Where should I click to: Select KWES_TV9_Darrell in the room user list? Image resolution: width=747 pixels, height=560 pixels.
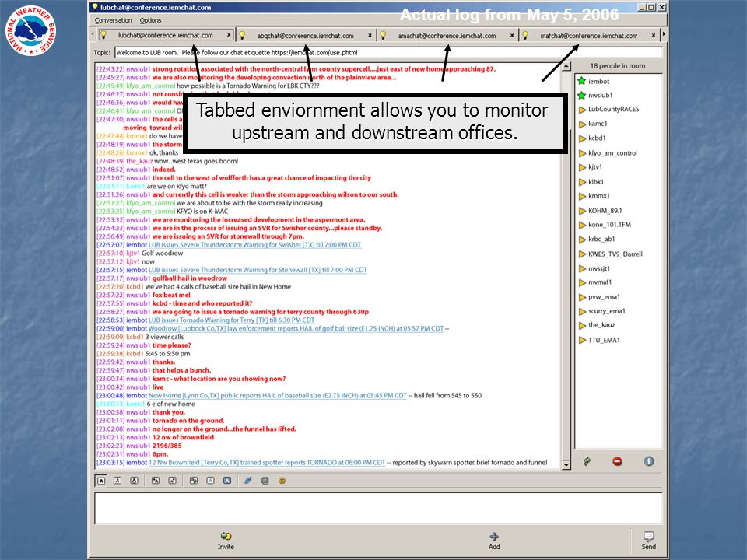615,254
